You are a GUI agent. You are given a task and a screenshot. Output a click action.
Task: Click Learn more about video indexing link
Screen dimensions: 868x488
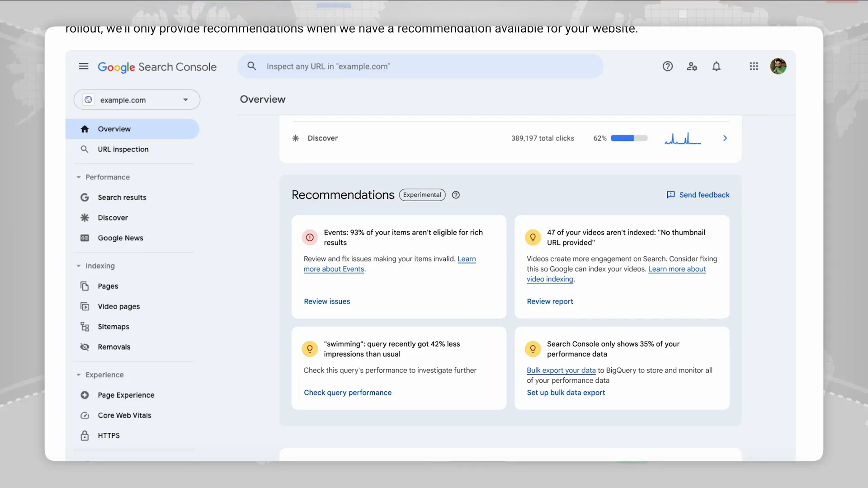[677, 269]
